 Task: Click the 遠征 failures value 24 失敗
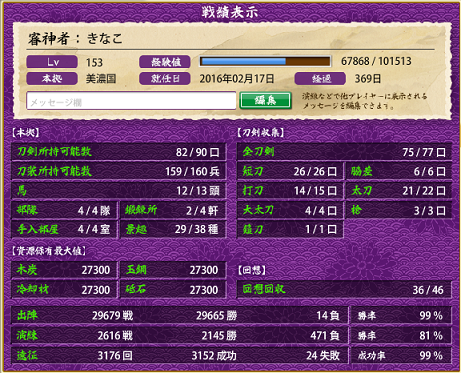tap(323, 355)
